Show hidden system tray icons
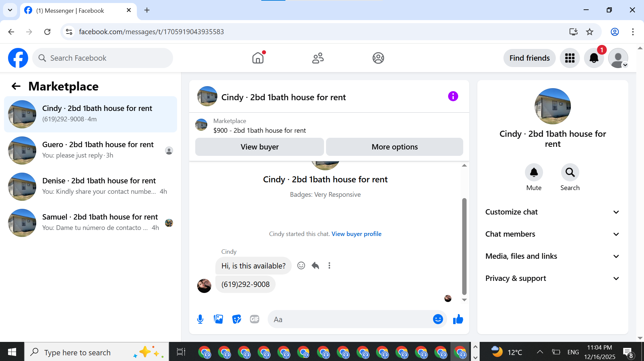The height and width of the screenshot is (361, 644). [540, 352]
